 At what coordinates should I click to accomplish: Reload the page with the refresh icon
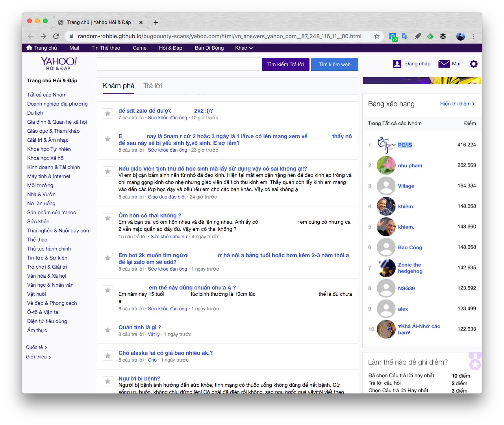point(56,36)
